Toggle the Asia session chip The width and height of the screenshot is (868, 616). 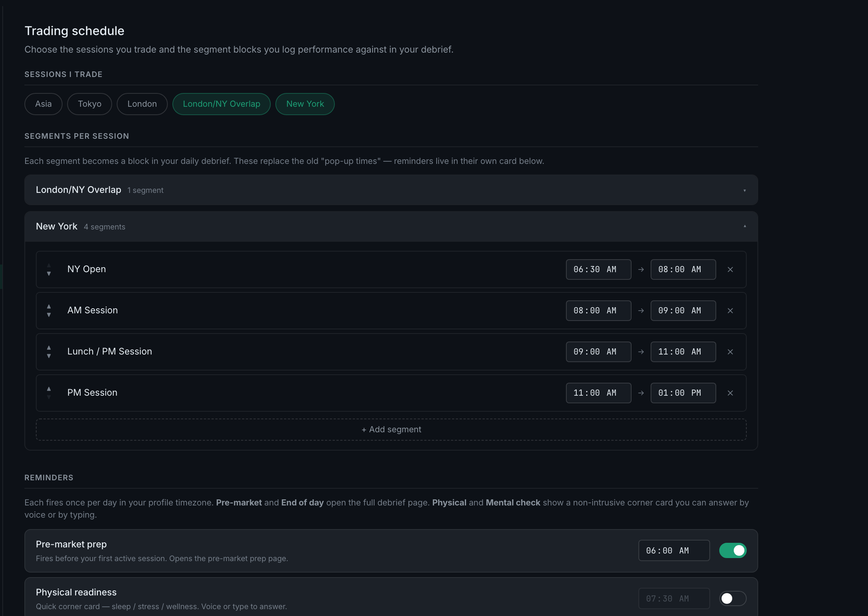pos(43,104)
